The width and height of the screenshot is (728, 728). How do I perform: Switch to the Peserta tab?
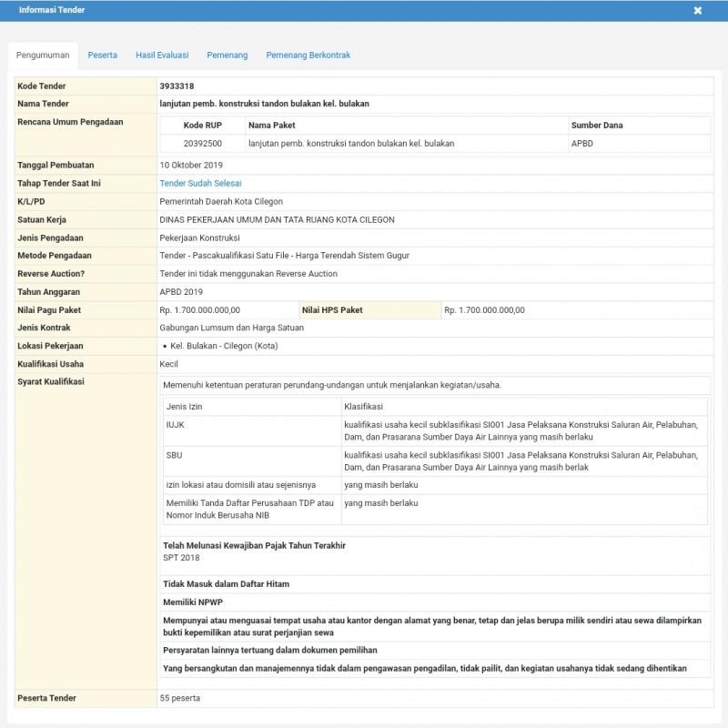[103, 55]
